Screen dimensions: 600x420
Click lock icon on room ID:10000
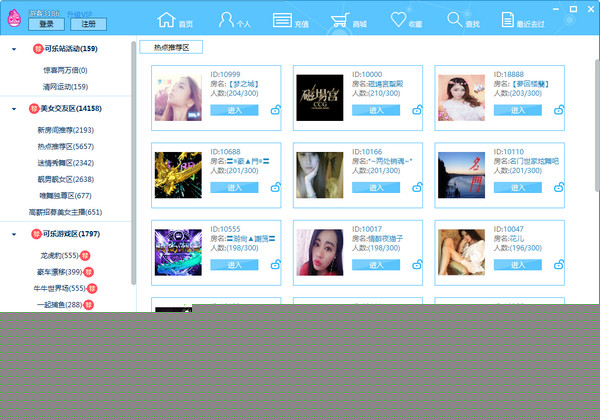pos(417,110)
